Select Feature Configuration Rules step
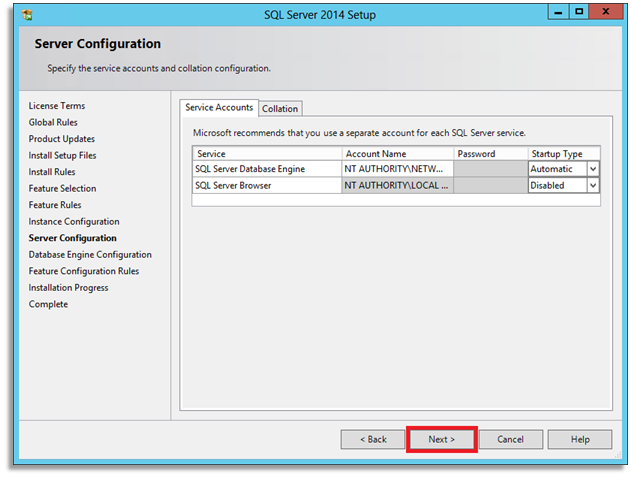Image resolution: width=631 pixels, height=478 pixels. 84,271
